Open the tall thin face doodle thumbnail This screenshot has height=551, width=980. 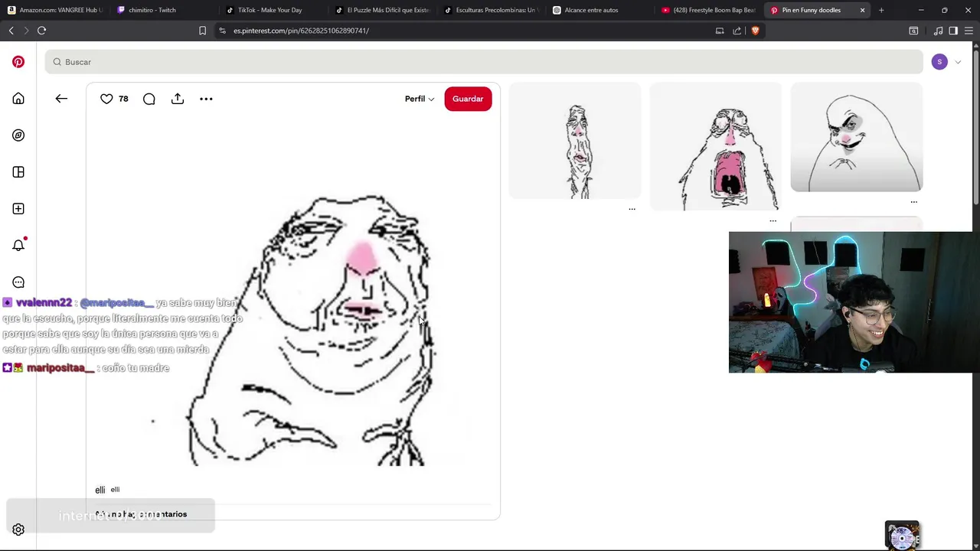[x=575, y=141]
